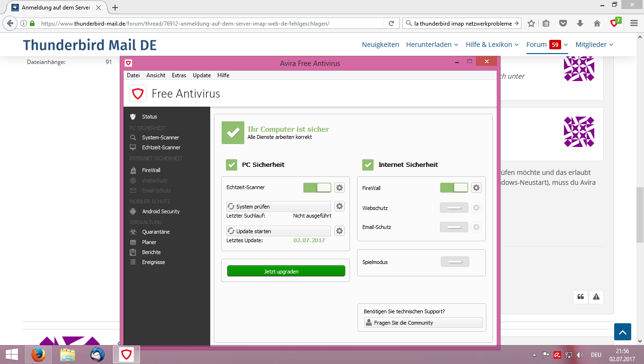644x364 pixels.
Task: Open Planer in Avira sidebar
Action: (149, 242)
